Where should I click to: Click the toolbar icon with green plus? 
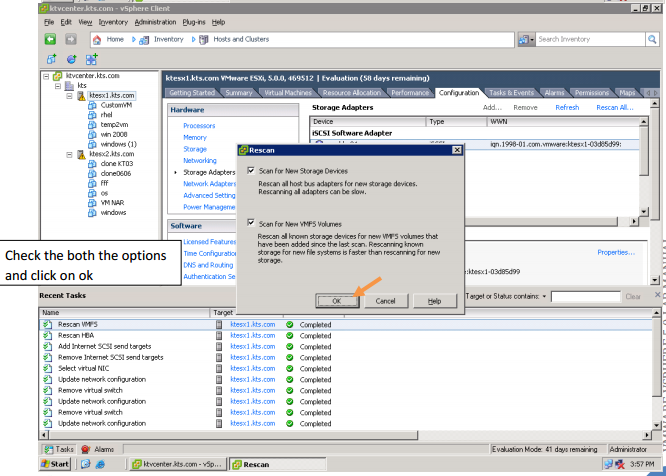(91, 59)
